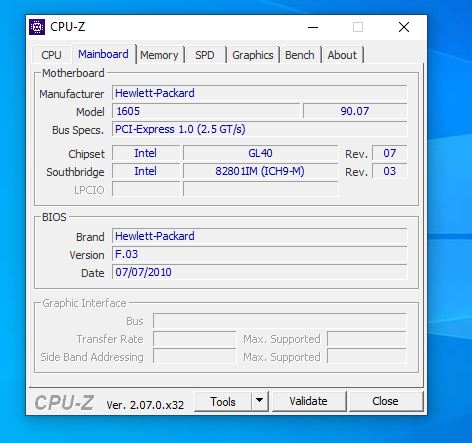
Task: Select the Mainboard tab
Action: (103, 54)
